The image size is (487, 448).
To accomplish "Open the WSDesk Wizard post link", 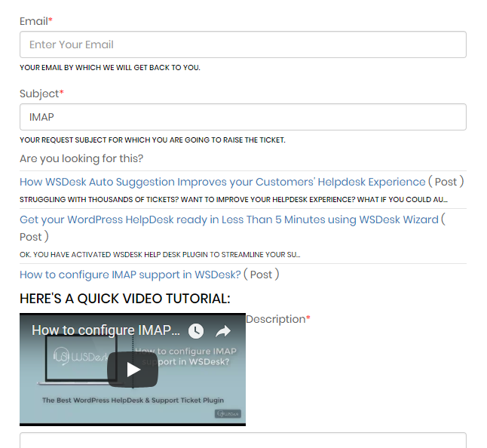I will click(x=229, y=219).
